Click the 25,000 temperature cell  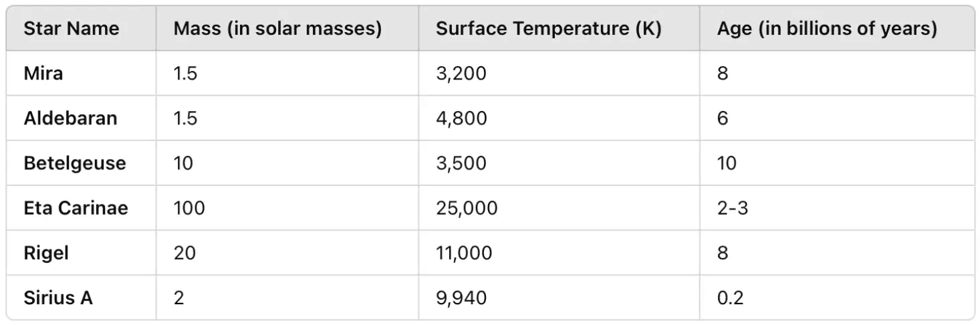(467, 208)
